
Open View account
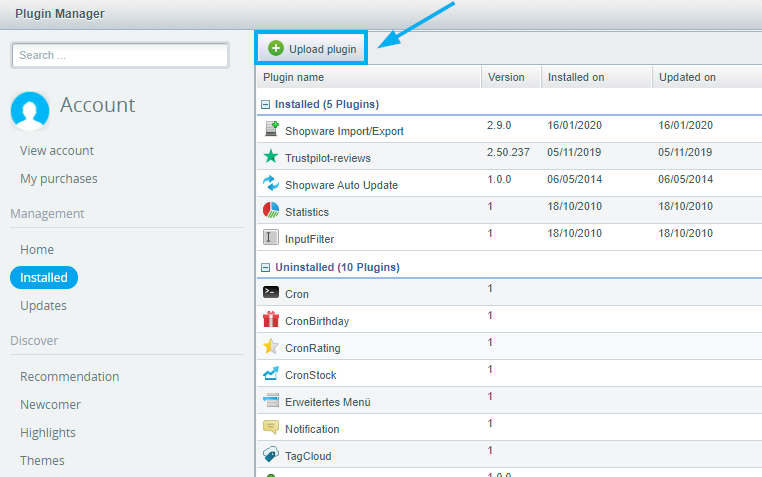57,151
